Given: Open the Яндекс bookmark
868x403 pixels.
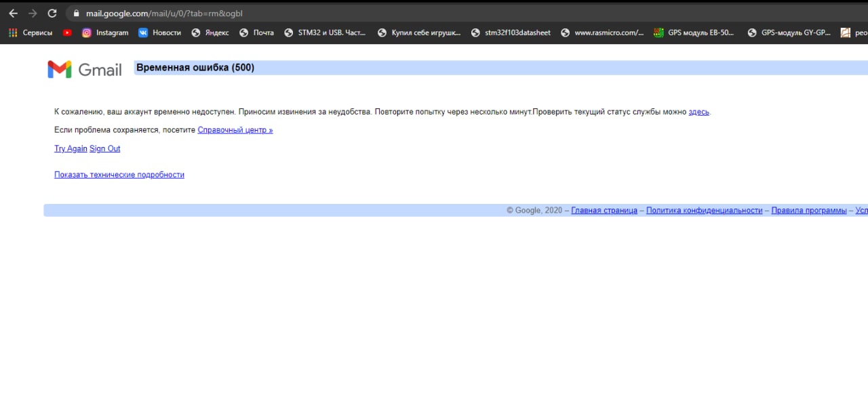Looking at the screenshot, I should pyautogui.click(x=210, y=33).
